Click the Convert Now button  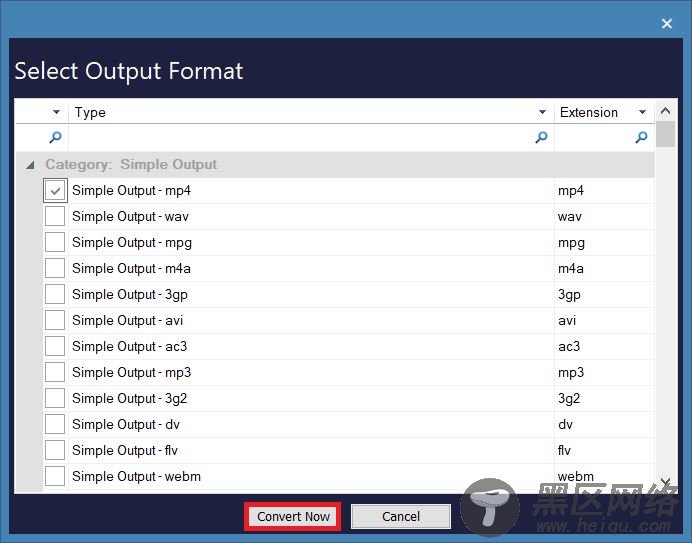pyautogui.click(x=293, y=516)
